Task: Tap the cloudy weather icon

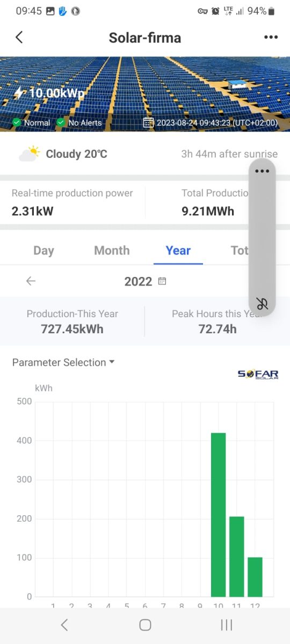Action: 29,153
